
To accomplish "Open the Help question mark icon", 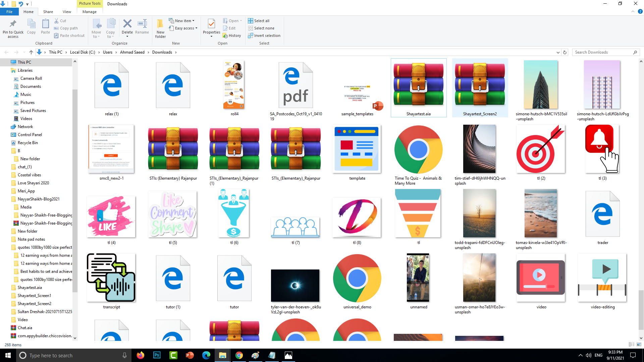I will [x=640, y=11].
